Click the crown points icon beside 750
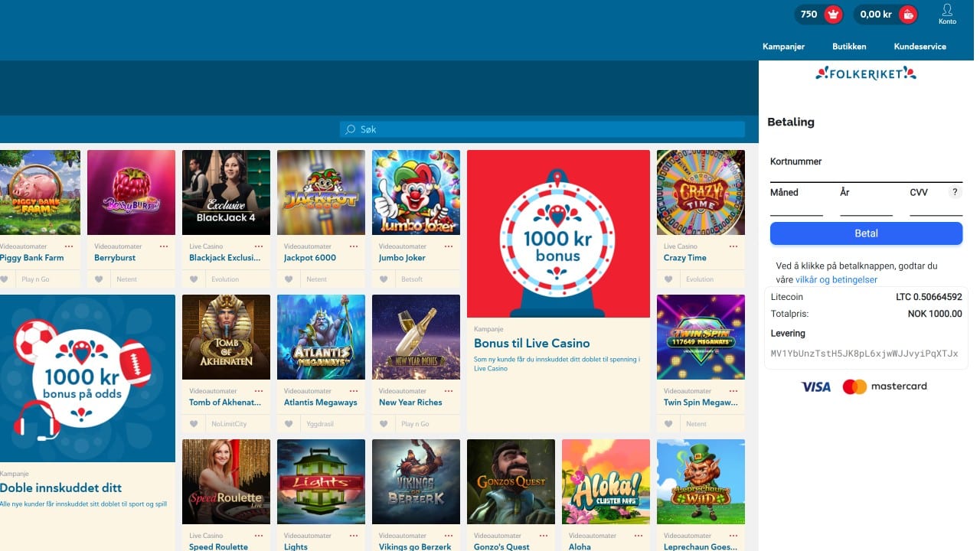The image size is (980, 551). coord(833,14)
